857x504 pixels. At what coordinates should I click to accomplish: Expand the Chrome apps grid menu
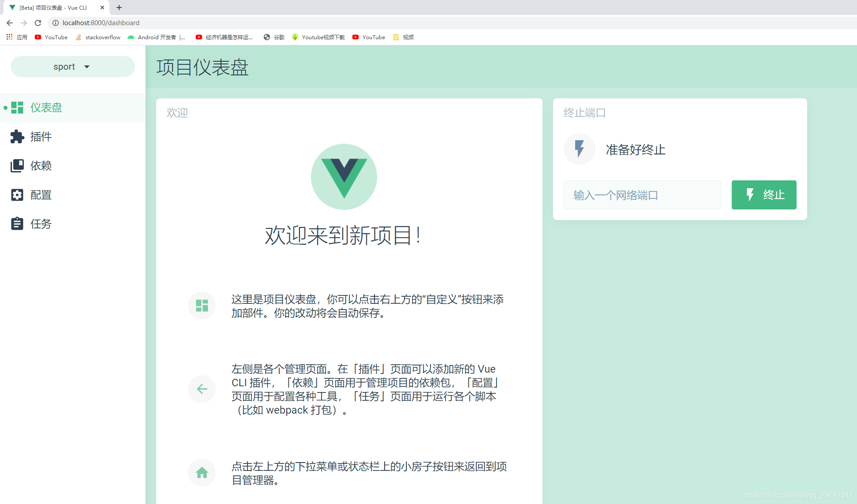coord(9,37)
